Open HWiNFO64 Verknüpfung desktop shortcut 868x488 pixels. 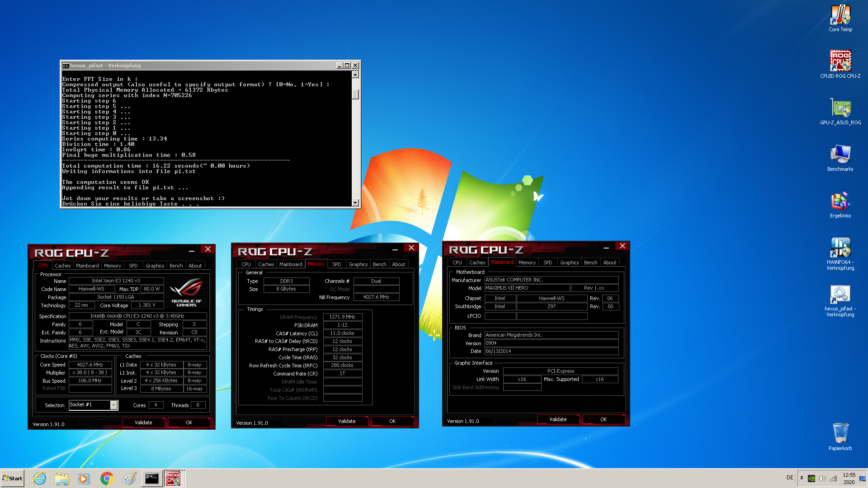click(x=840, y=254)
